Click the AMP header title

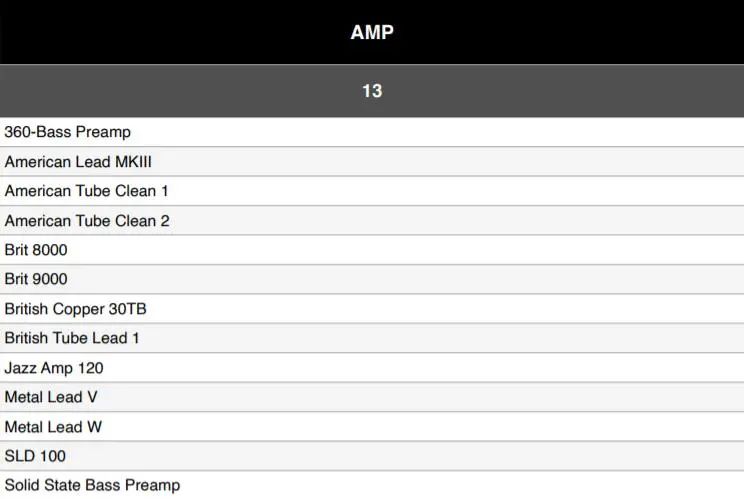(x=372, y=32)
